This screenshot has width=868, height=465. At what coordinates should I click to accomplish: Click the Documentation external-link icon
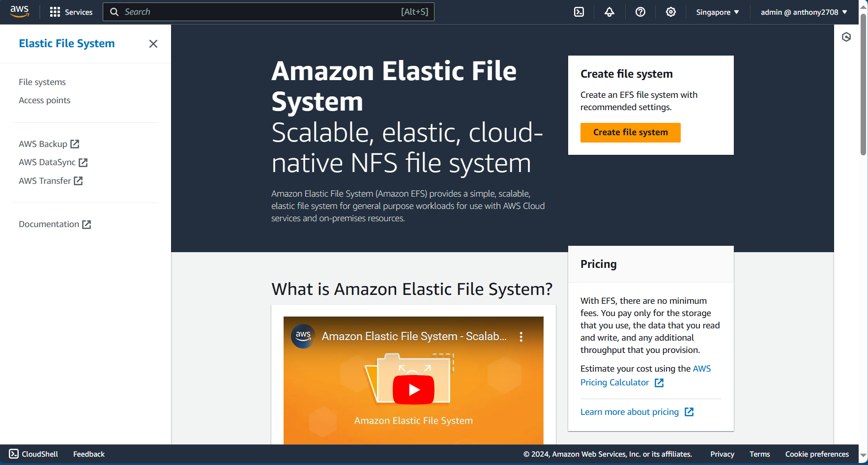click(x=87, y=224)
